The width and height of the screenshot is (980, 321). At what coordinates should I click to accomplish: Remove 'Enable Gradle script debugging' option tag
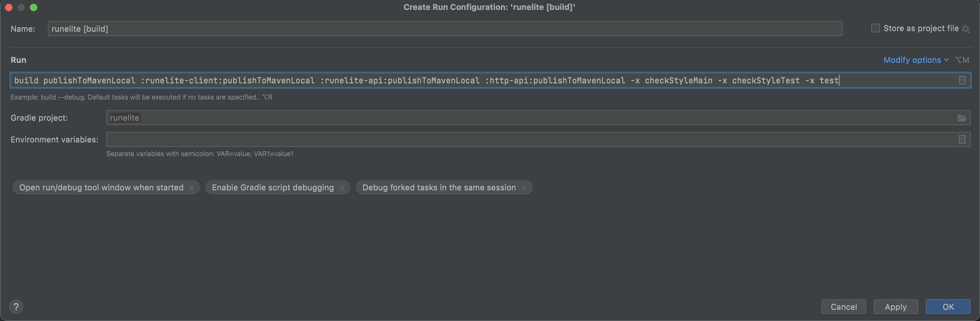point(342,188)
